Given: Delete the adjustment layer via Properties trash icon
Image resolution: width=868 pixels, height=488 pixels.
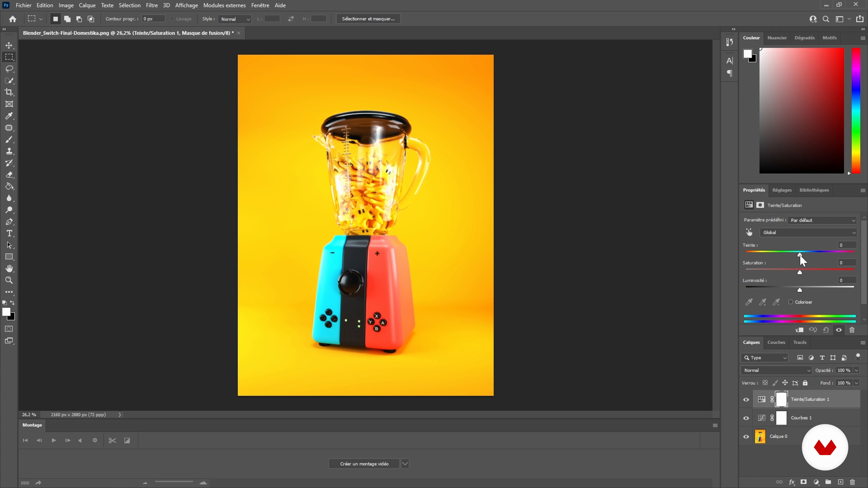Looking at the screenshot, I should coord(852,330).
